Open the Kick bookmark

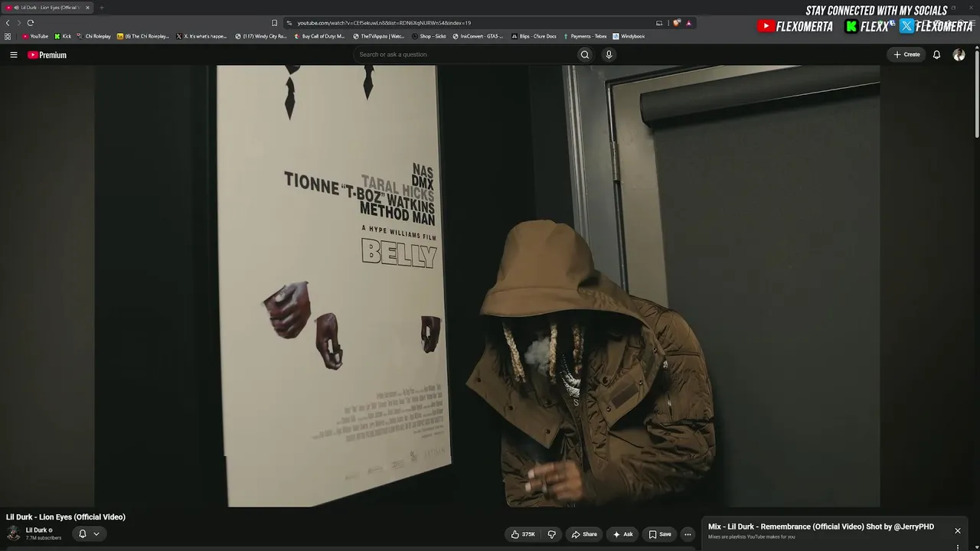pos(63,36)
